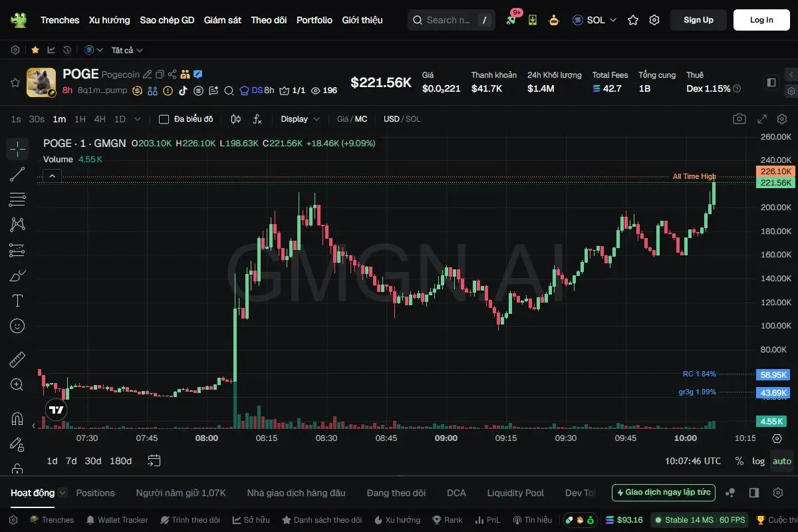Open candlestick chart type selector
Image resolution: width=798 pixels, height=532 pixels.
pyautogui.click(x=235, y=119)
